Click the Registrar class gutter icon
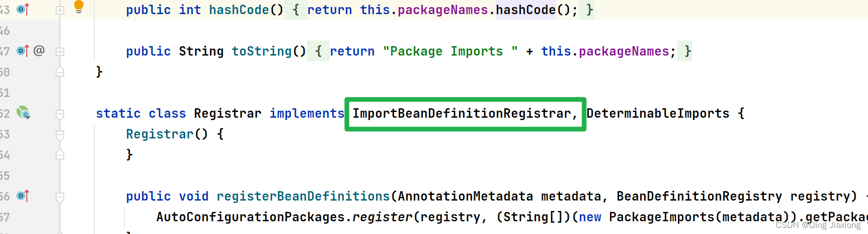 [23, 113]
